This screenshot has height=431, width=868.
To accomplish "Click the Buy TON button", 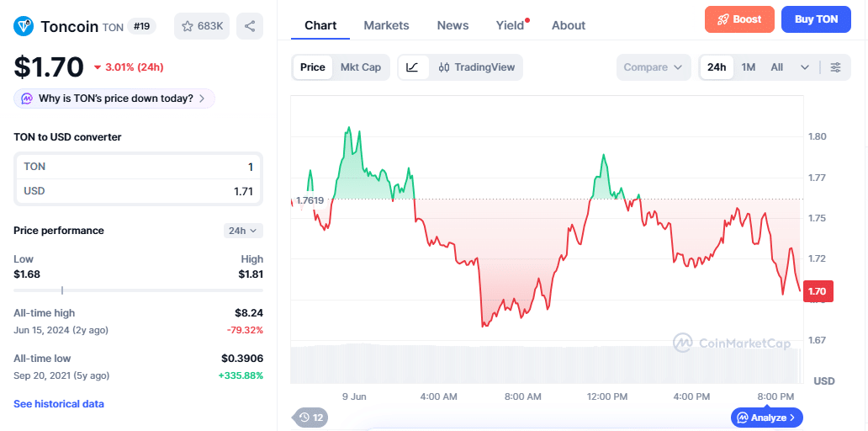I will click(816, 19).
